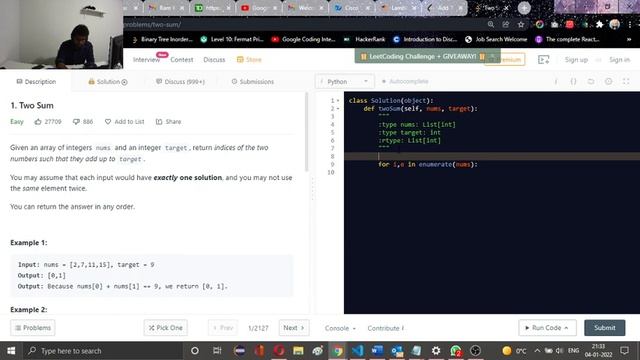The image size is (640, 360).
Task: Open the editor settings icon
Action: 608,82
